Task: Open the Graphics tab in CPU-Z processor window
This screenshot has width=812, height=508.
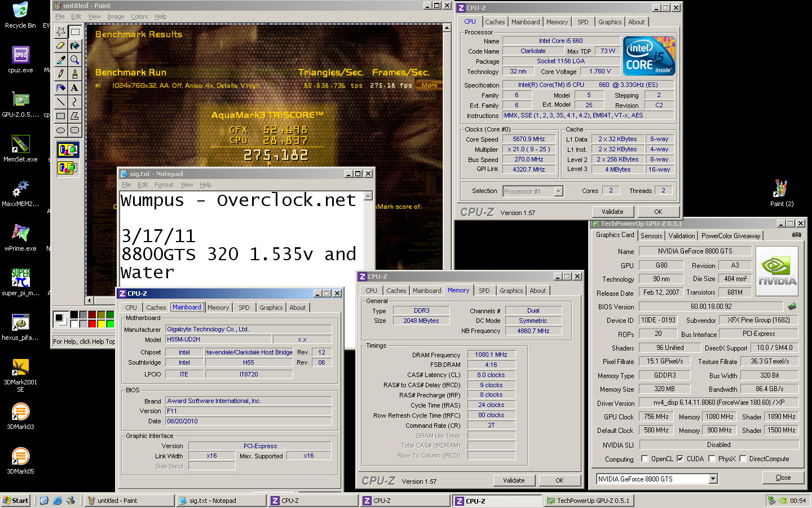Action: pyautogui.click(x=610, y=23)
